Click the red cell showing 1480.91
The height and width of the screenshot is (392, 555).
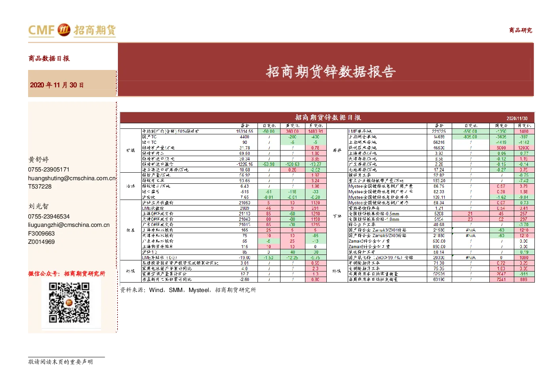pos(316,131)
